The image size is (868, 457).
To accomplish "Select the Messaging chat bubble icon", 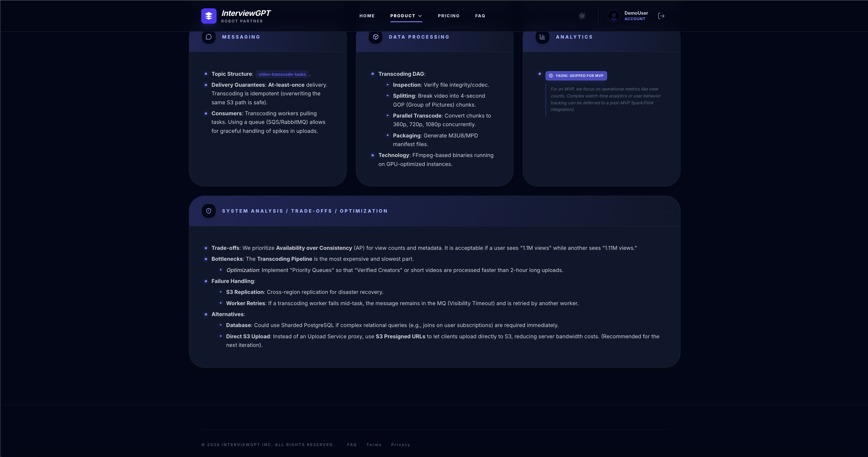I will pyautogui.click(x=209, y=37).
